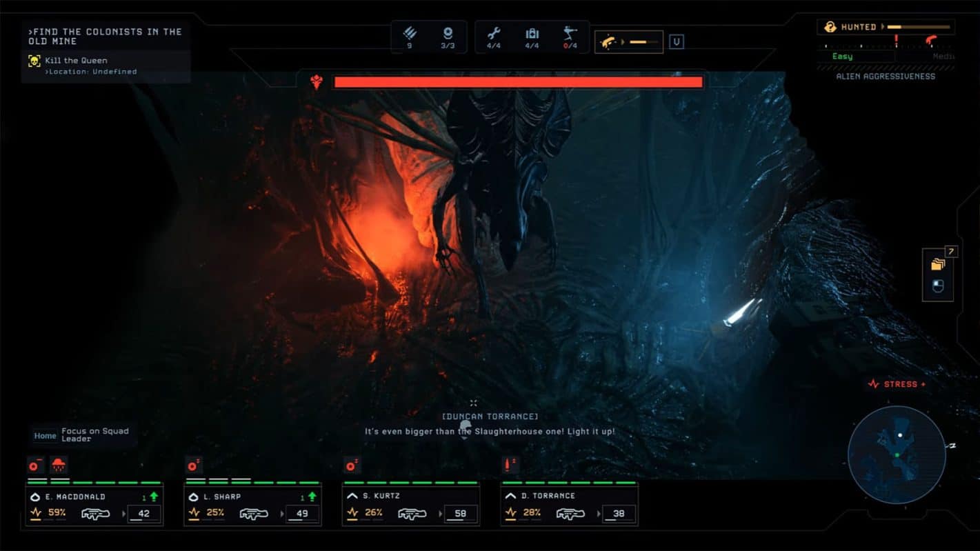Click E. Macdonald's green level-up arrow

pyautogui.click(x=154, y=496)
